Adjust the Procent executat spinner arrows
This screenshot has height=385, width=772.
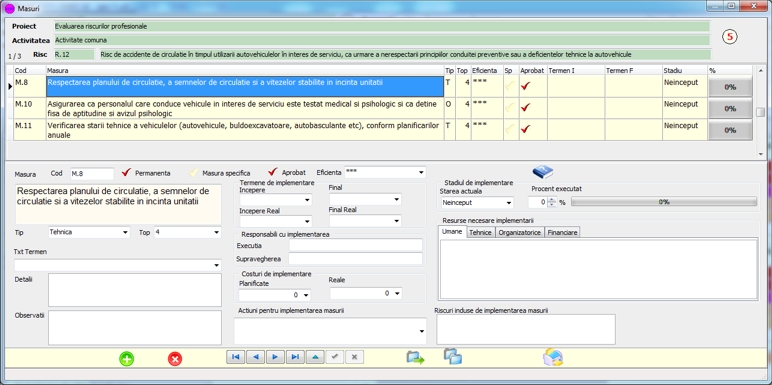pos(552,202)
